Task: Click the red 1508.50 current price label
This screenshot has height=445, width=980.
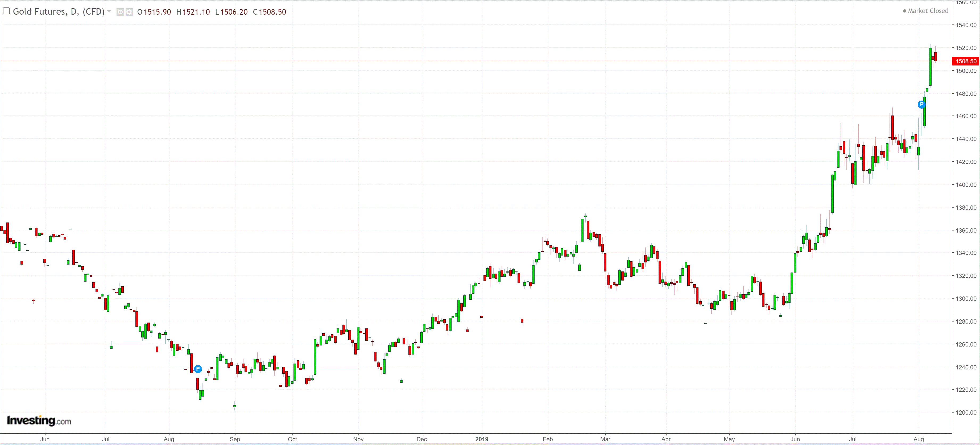Action: click(966, 61)
